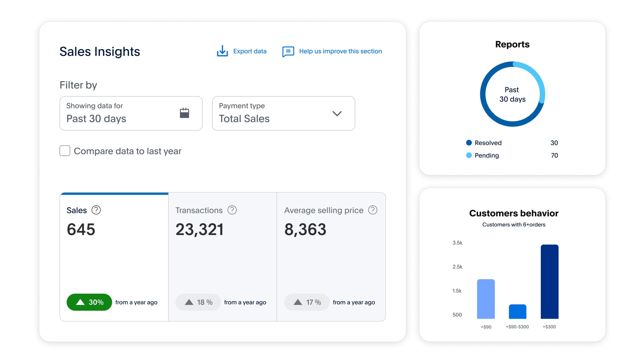Click the green 30% growth badge
644x363 pixels.
(x=89, y=302)
